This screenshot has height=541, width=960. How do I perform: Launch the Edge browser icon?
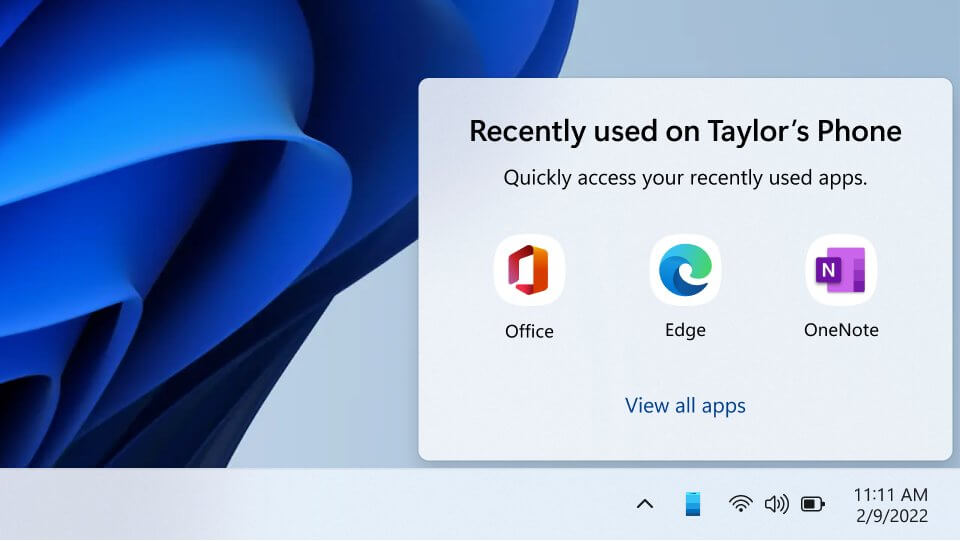(685, 270)
